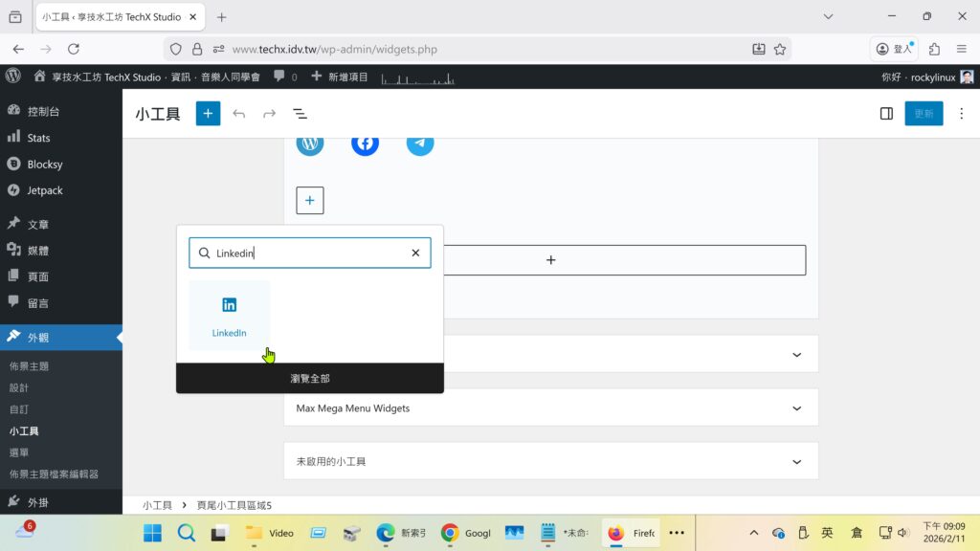Screen dimensions: 980x551
Task: Open the document overview list view
Action: click(300, 114)
